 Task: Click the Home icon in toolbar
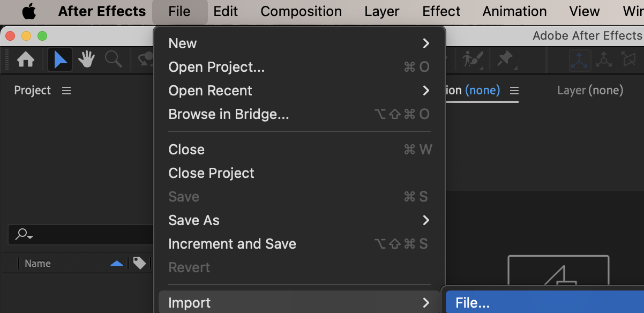point(26,59)
